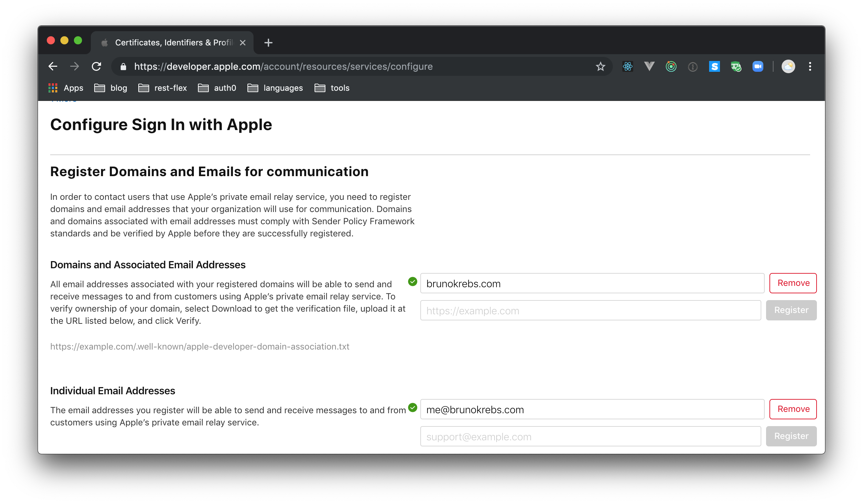Viewport: 863px width, 504px height.
Task: Click the green verified check beside brunokrebs.com
Action: pos(413,281)
